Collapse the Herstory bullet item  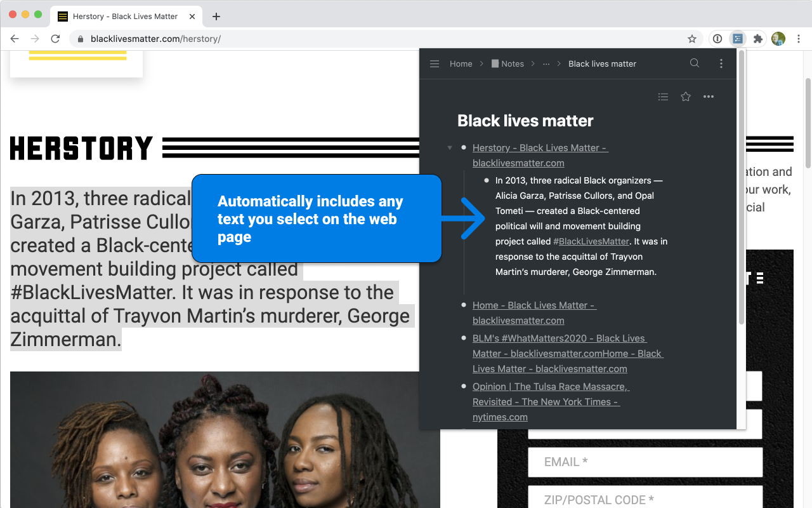450,148
